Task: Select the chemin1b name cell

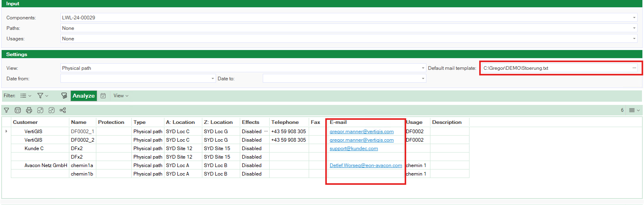Action: (83, 174)
